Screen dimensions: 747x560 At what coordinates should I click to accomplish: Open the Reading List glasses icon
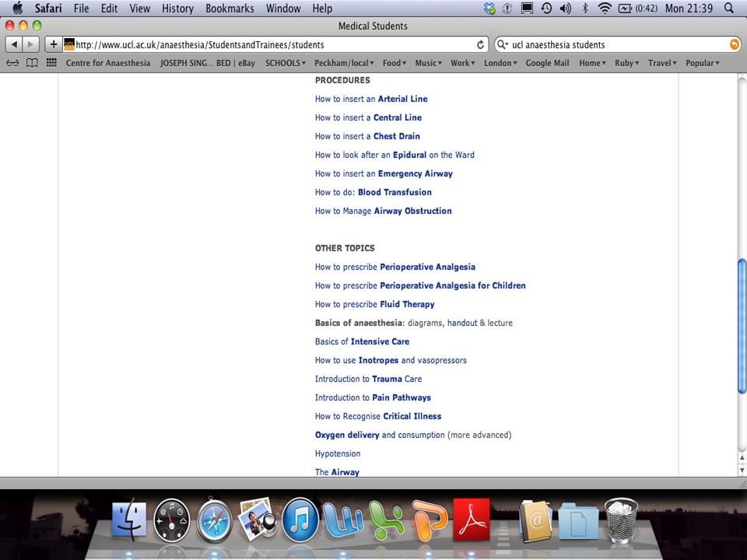point(13,63)
